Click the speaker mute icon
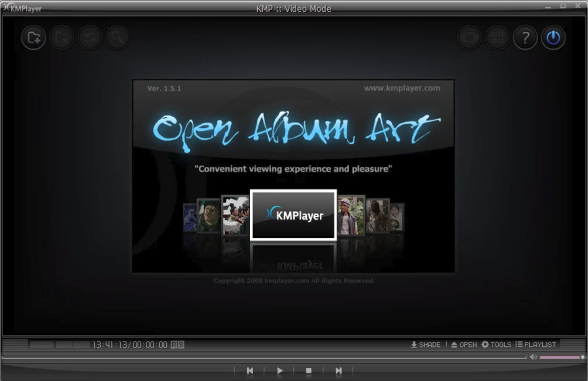 (x=534, y=357)
